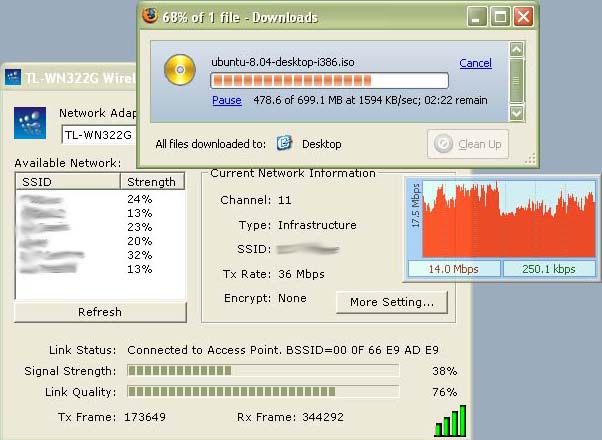Screen dimensions: 602x440
Task: Click the 38% signal strength value
Action: tap(445, 371)
